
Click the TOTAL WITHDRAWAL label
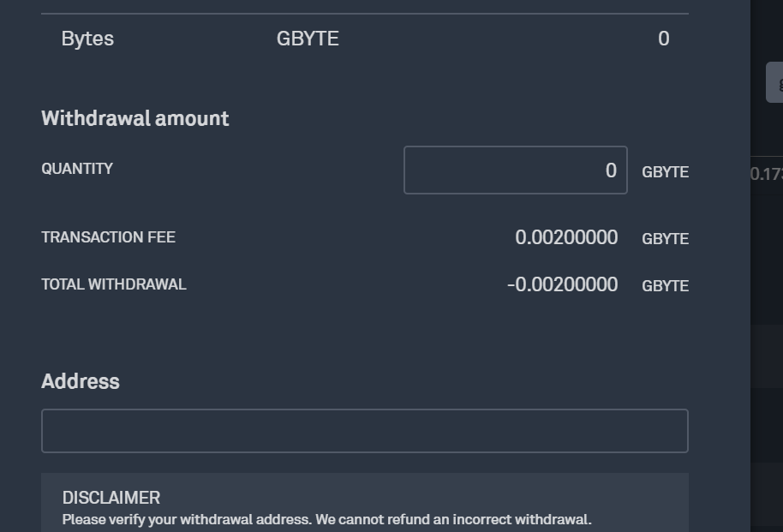[x=113, y=284]
